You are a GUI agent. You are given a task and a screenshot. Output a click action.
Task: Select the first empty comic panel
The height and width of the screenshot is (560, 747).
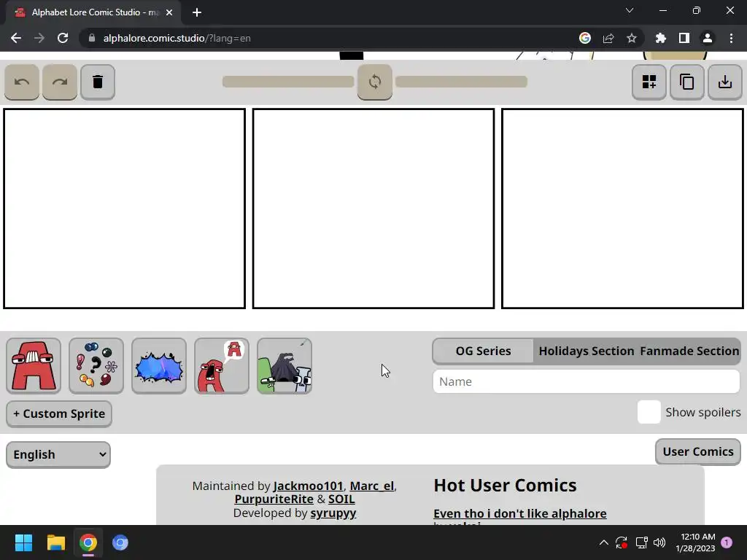pyautogui.click(x=124, y=209)
